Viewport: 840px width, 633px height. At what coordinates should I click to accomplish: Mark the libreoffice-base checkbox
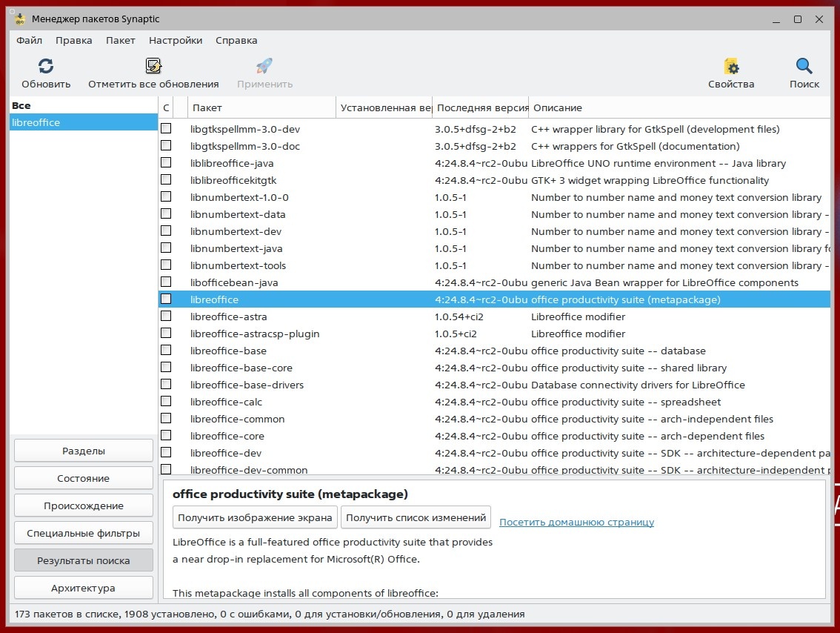tap(166, 351)
